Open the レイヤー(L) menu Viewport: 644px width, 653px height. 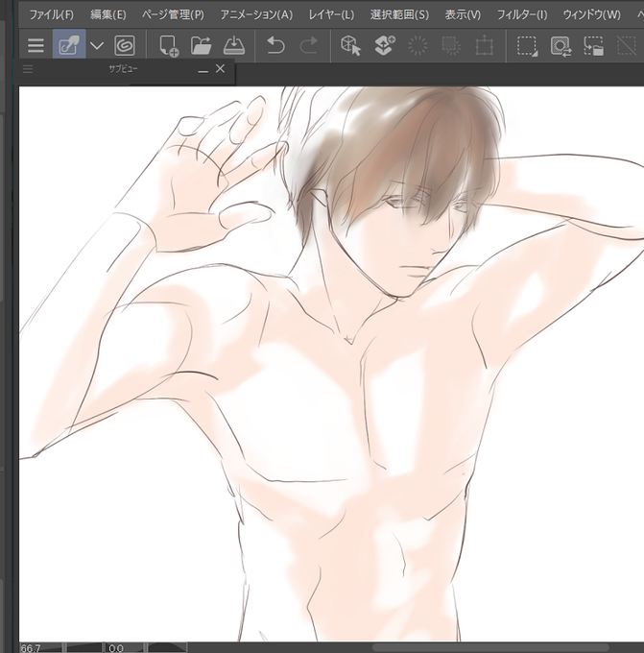pyautogui.click(x=331, y=15)
